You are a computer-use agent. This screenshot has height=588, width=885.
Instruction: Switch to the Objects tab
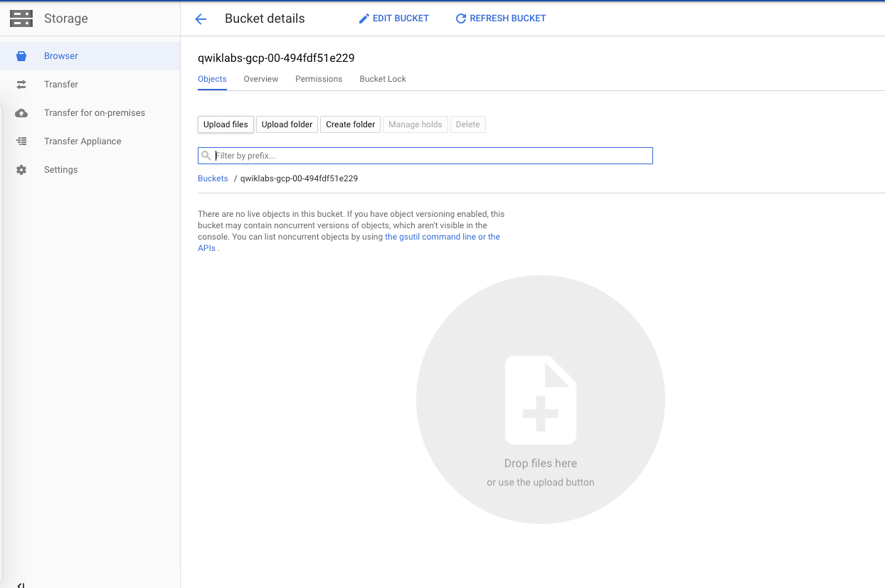coord(212,79)
